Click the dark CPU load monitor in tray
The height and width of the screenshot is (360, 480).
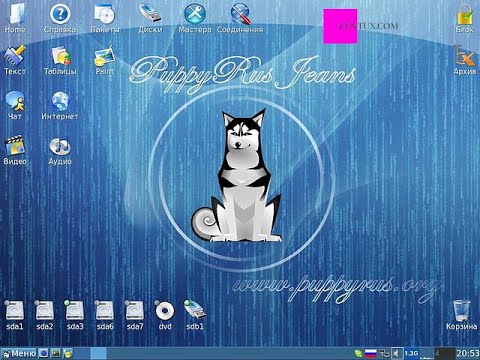click(445, 353)
